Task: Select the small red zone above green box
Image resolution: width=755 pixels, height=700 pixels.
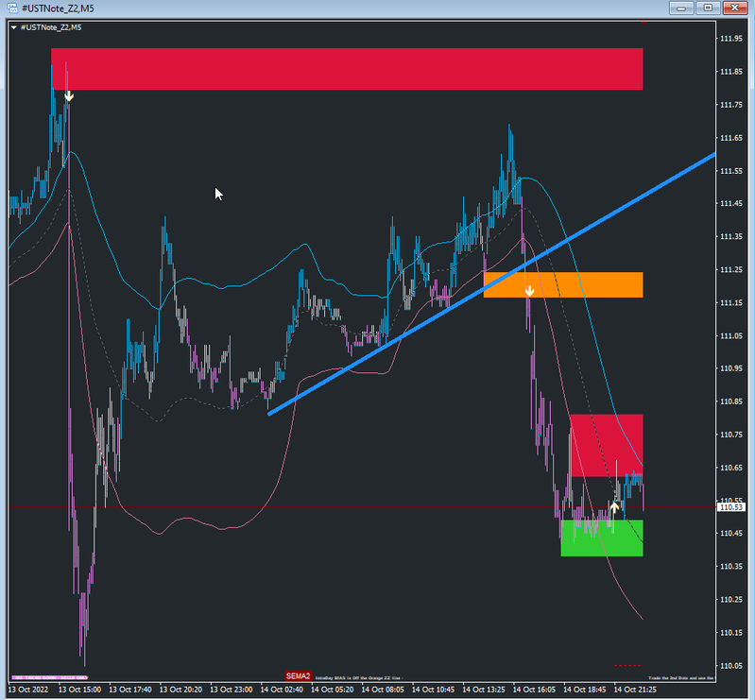Action: (607, 445)
